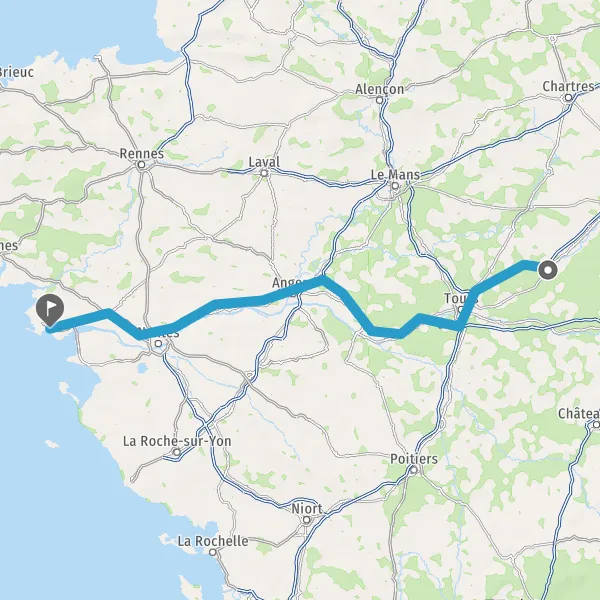Click the Alençon city marker
Screen dimensions: 600x600
tap(380, 100)
